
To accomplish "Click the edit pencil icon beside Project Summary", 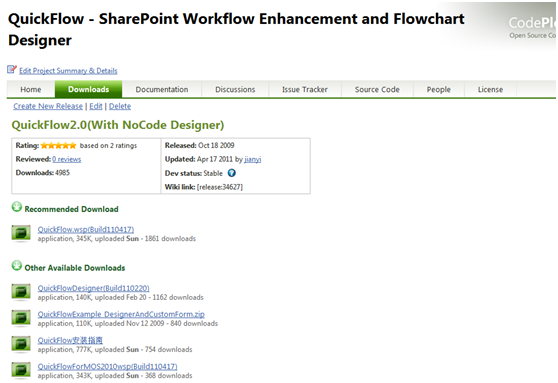I will coord(12,69).
